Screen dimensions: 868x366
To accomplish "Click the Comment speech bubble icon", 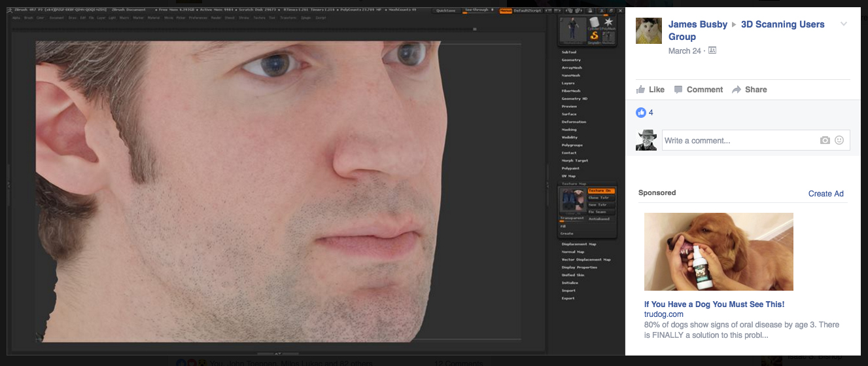I will coord(678,90).
